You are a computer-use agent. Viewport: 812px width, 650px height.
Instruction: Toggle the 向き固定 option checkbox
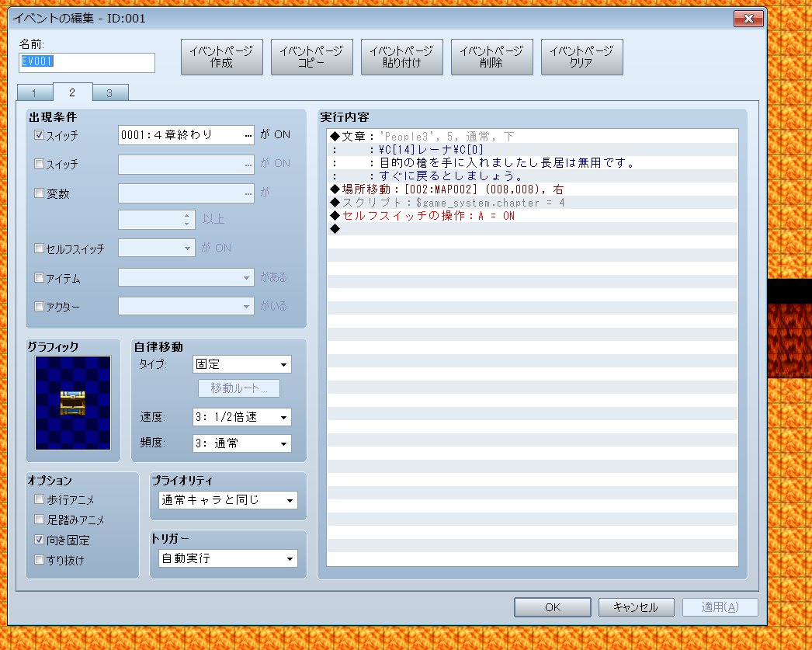[x=40, y=540]
